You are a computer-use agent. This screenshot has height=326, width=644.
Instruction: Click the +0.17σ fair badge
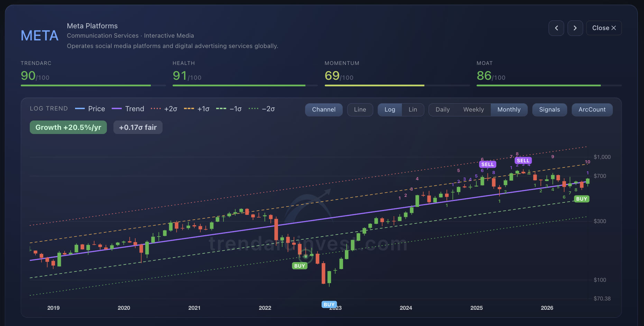[138, 127]
